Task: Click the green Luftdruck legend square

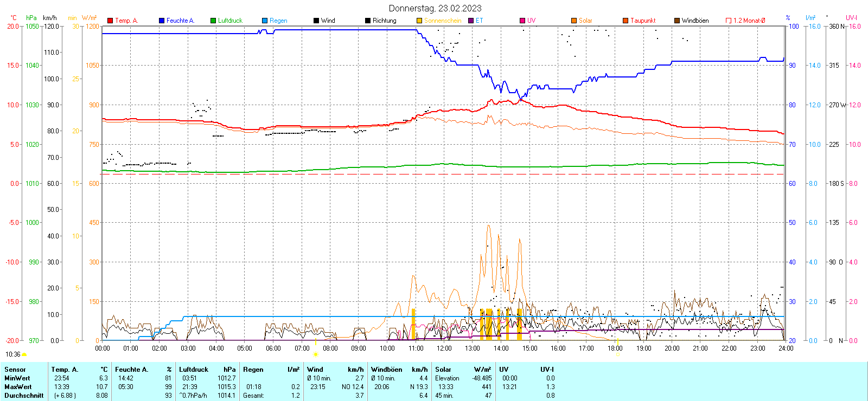Action: coord(213,21)
